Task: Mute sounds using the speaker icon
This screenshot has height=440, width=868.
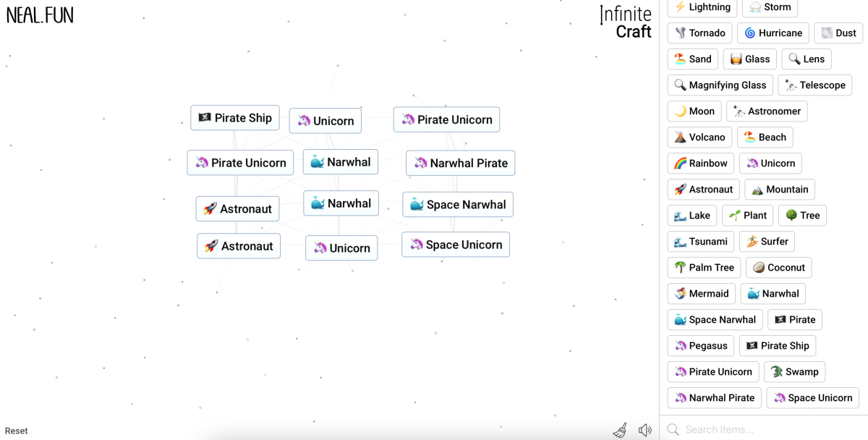Action: click(x=644, y=429)
